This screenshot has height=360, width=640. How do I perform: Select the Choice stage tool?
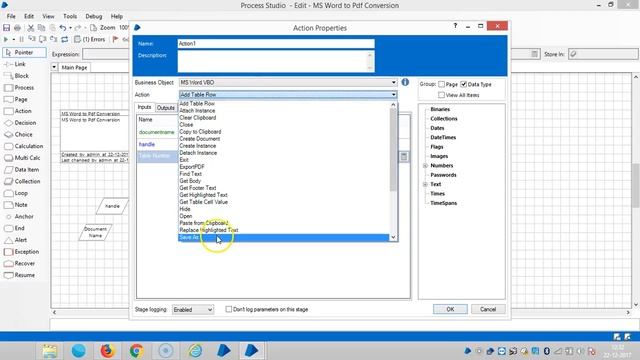pyautogui.click(x=18, y=134)
